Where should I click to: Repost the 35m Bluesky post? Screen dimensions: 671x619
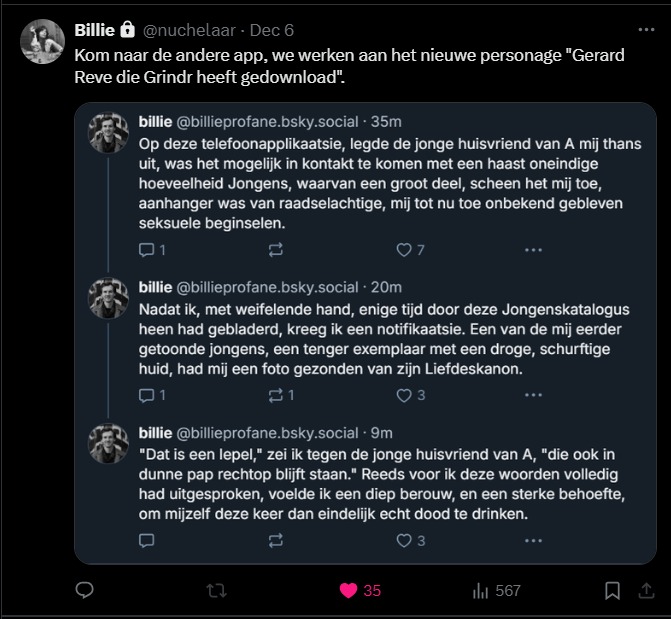point(276,250)
